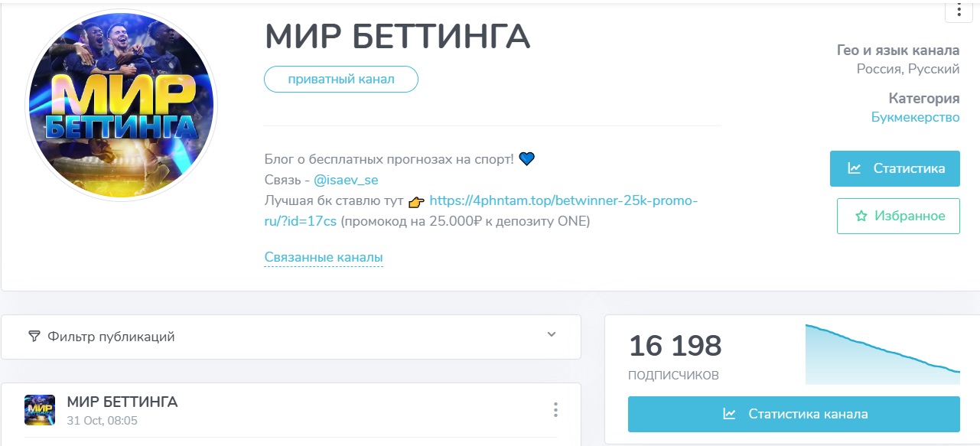
Task: Open the Статистика канала page
Action: (x=794, y=413)
